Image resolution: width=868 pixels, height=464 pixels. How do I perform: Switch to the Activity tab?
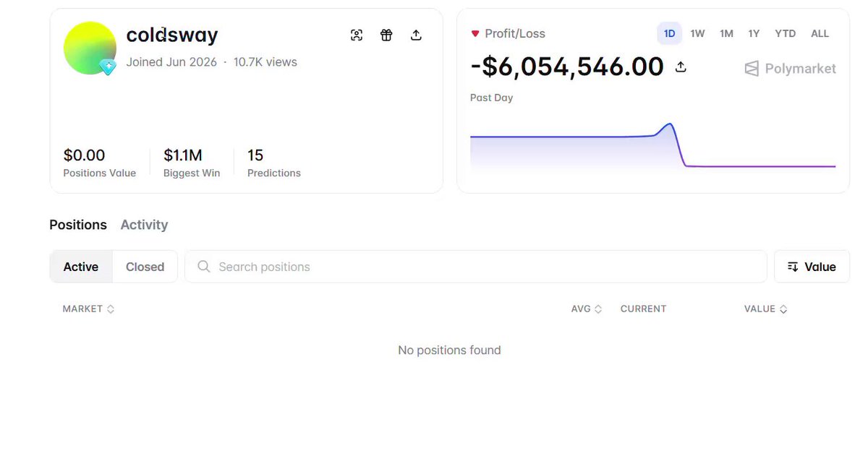pyautogui.click(x=144, y=225)
